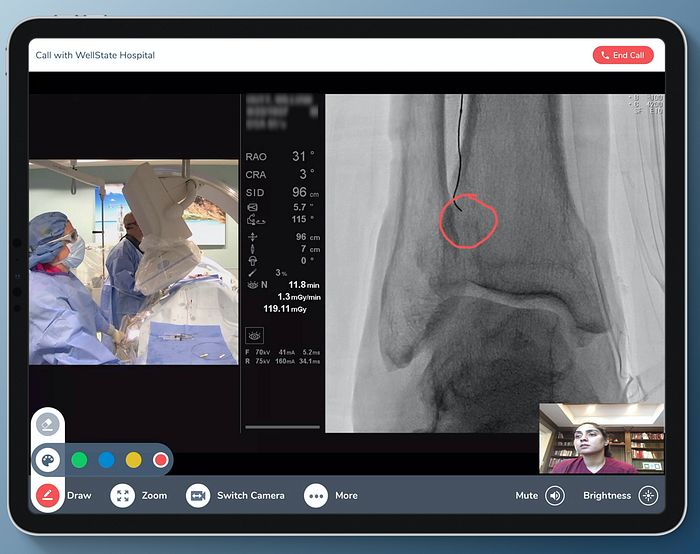Click the color palette icon
The height and width of the screenshot is (554, 700).
tap(48, 460)
